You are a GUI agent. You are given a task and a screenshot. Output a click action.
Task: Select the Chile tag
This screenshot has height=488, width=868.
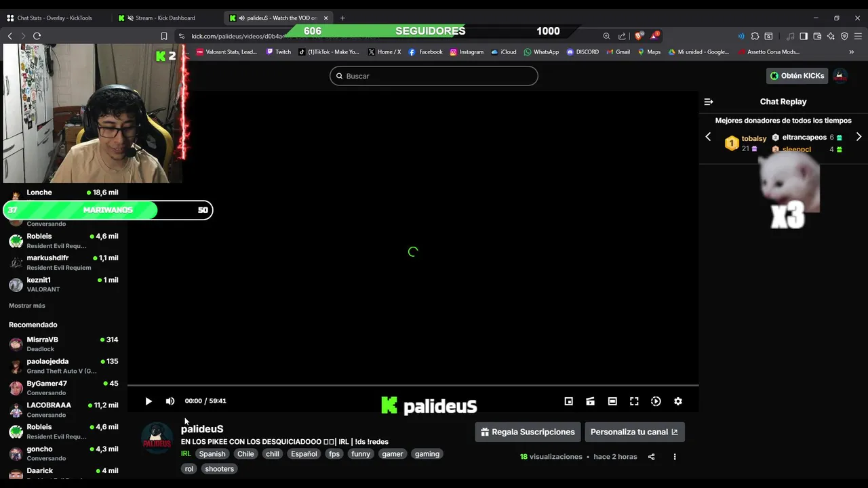[245, 454]
